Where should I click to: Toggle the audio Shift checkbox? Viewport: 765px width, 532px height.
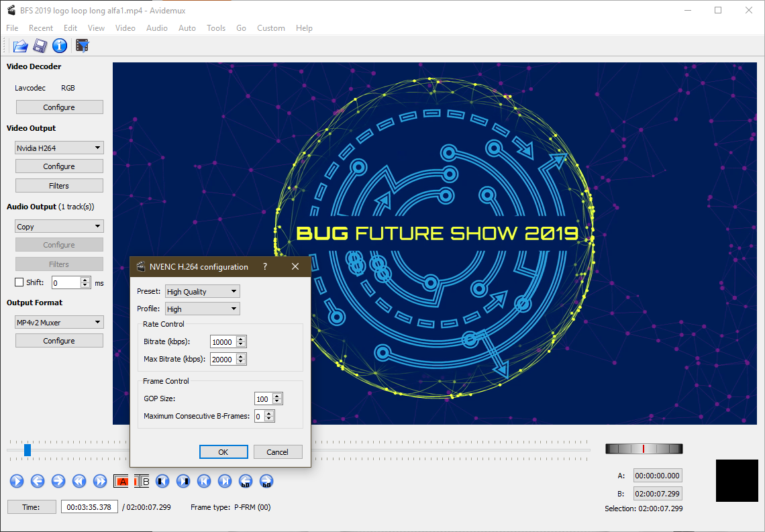(x=19, y=282)
